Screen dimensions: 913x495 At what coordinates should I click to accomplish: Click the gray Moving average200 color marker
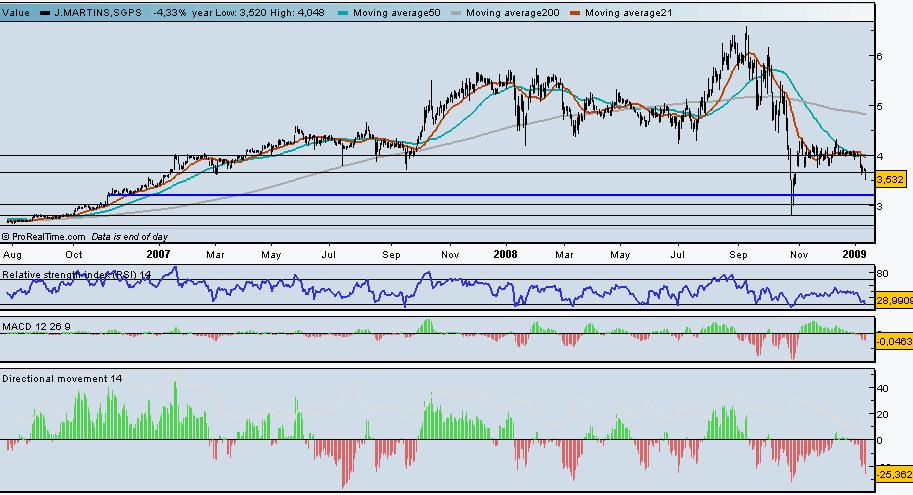pos(456,13)
